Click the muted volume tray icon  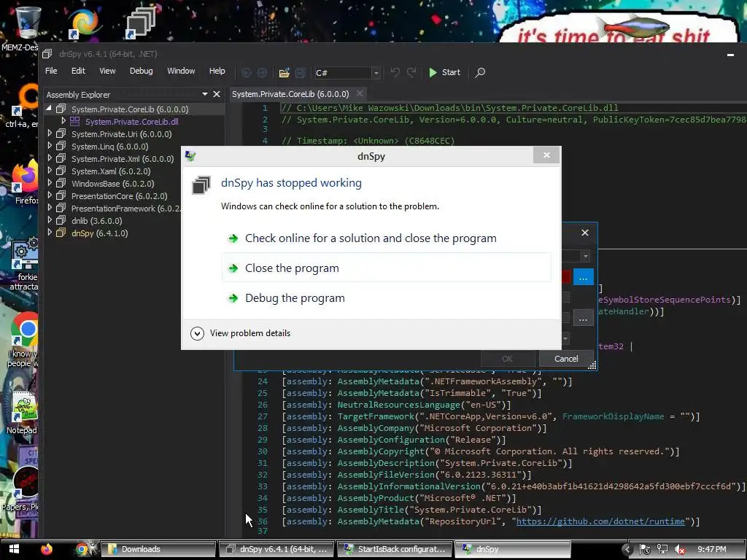[x=680, y=550]
